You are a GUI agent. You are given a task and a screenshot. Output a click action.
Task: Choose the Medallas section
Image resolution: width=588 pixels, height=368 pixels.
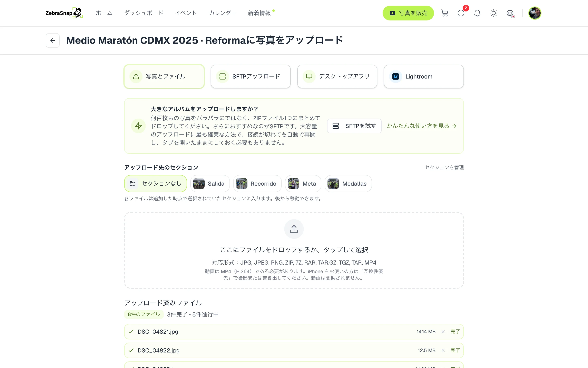pos(348,184)
